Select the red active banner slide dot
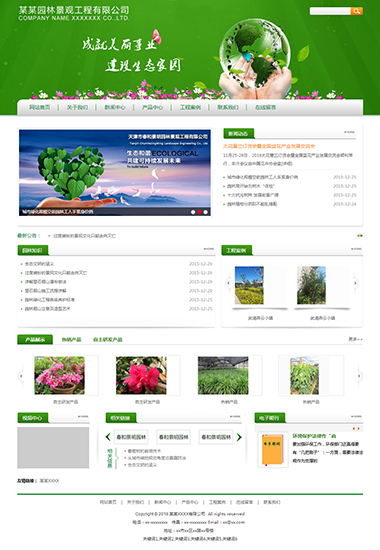 tap(199, 212)
